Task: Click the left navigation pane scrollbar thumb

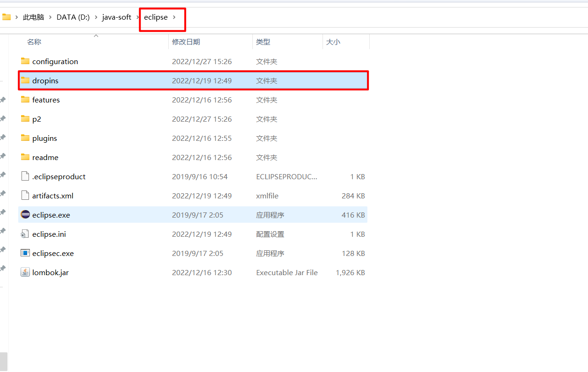Action: point(4,362)
